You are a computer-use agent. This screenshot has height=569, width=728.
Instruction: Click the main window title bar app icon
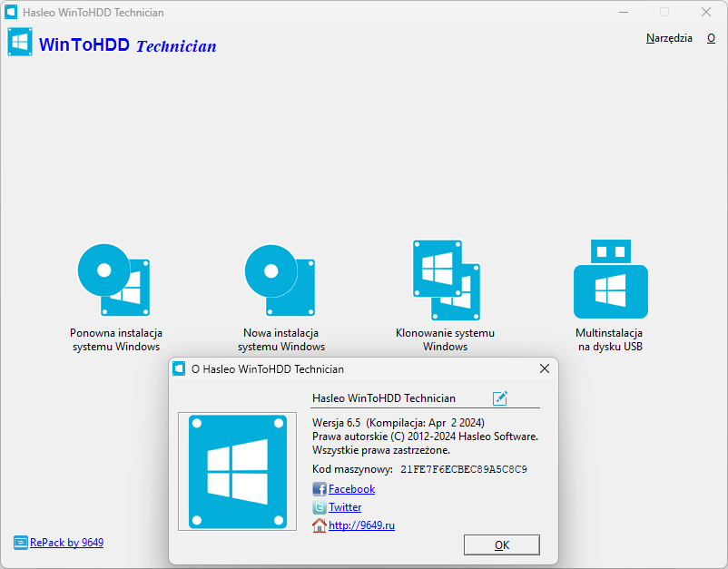(x=11, y=12)
